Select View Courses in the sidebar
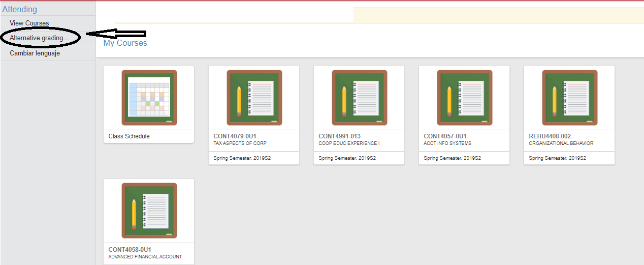This screenshot has height=265, width=644. pyautogui.click(x=29, y=23)
